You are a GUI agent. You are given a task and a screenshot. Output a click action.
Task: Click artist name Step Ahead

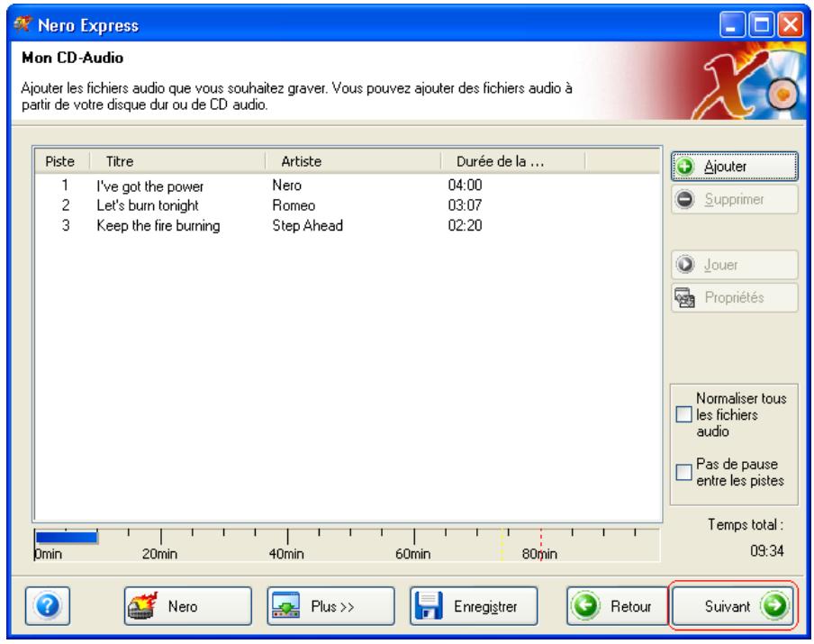[308, 226]
